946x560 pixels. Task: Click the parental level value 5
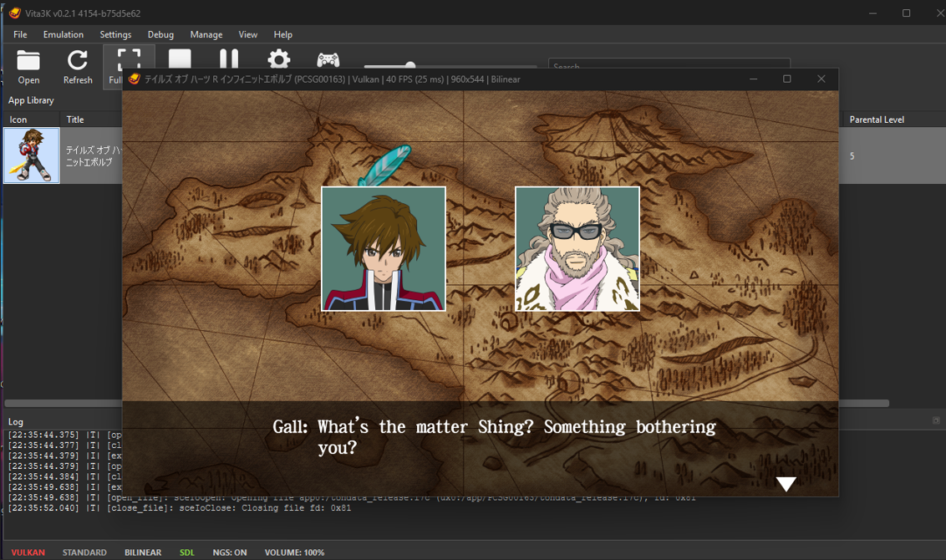852,155
